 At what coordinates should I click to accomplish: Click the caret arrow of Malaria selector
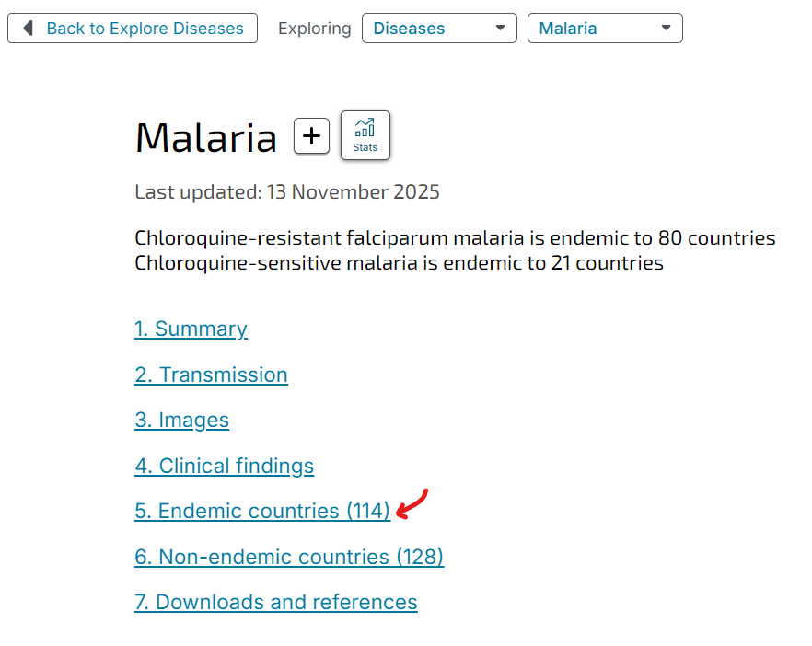tap(666, 28)
